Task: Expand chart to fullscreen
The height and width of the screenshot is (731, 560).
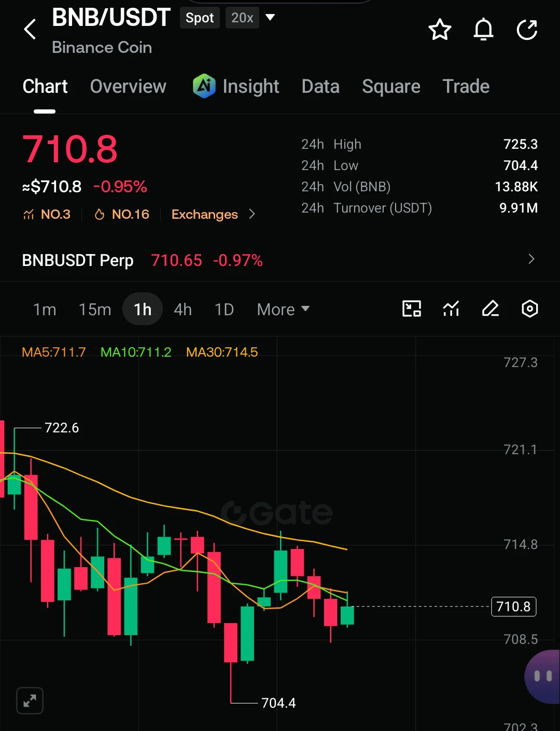Action: click(x=30, y=701)
